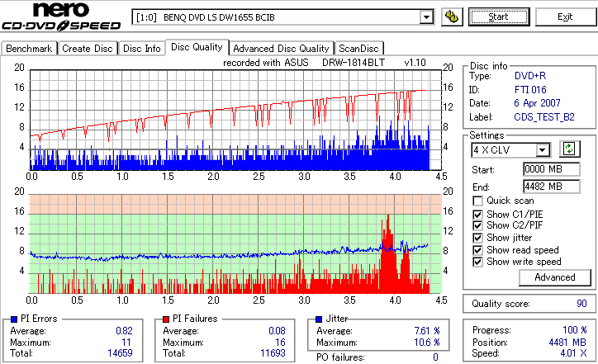This screenshot has width=598, height=364.
Task: Click the disc label CDS_TEST_B2
Action: (544, 117)
